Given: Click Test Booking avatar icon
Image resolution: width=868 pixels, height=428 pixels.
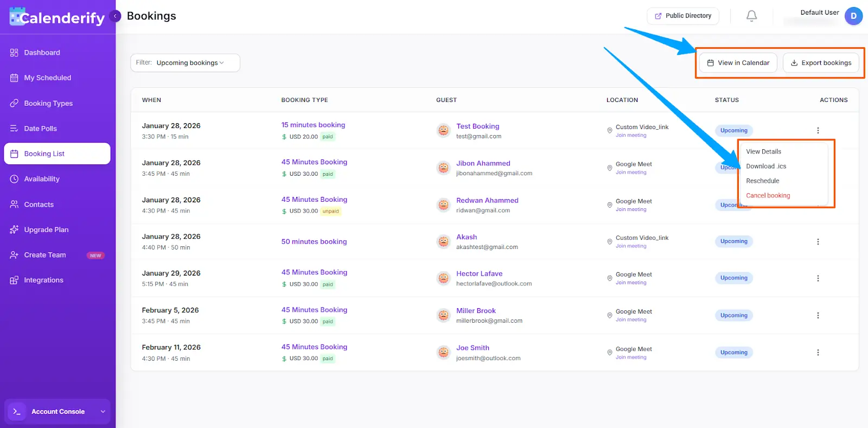Looking at the screenshot, I should click(443, 131).
